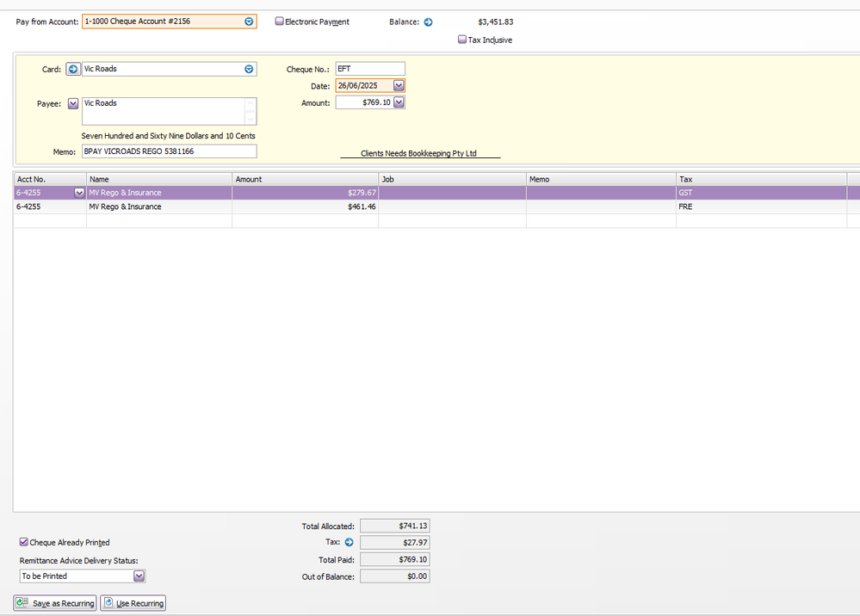Open the Payee address dropdown
860x616 pixels.
pyautogui.click(x=73, y=103)
